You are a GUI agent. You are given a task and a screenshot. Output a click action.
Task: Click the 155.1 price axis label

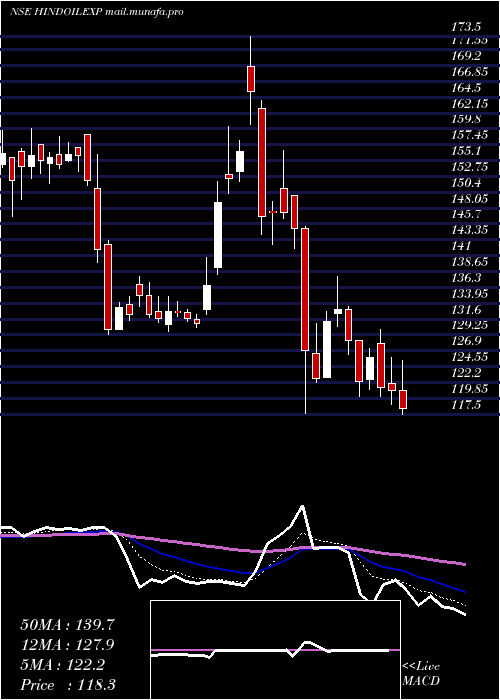click(466, 150)
